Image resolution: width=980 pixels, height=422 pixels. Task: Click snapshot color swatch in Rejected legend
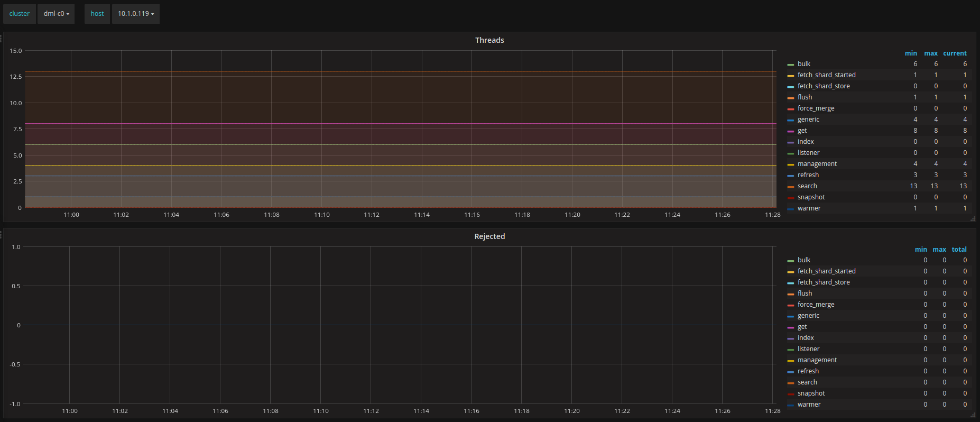pos(791,394)
